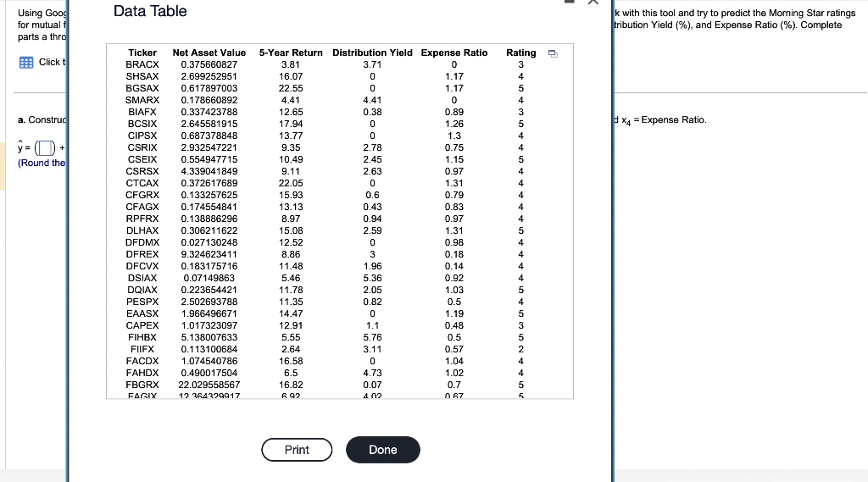The image size is (868, 482).
Task: Click the CSEIX ticker cell
Action: (142, 159)
